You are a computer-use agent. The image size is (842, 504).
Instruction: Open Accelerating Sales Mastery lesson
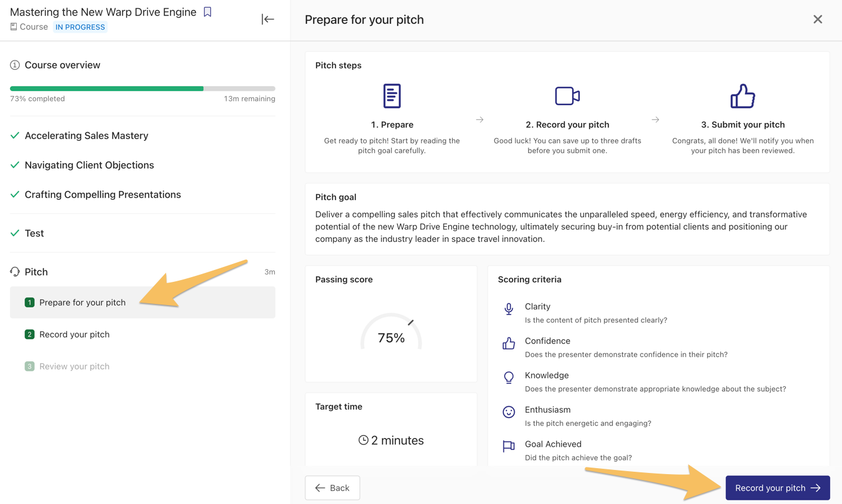coord(87,136)
